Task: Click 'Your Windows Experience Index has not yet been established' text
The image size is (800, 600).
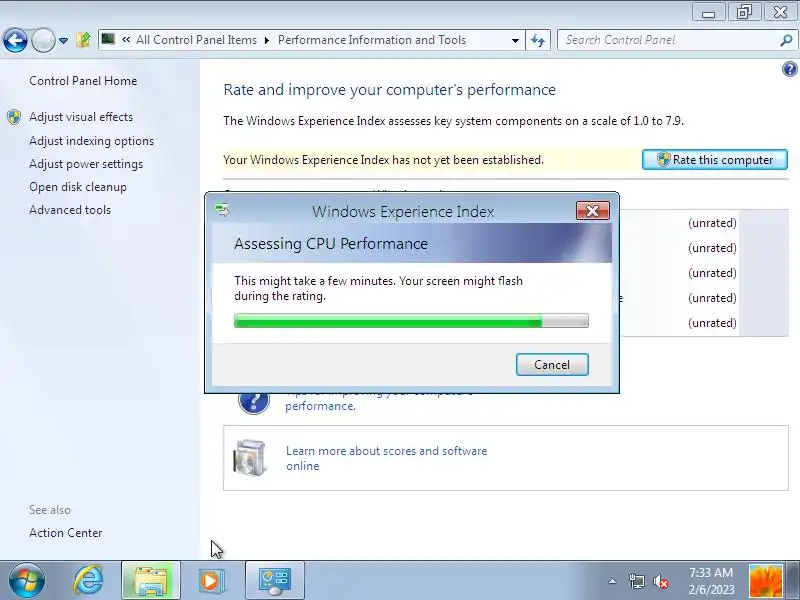Action: click(x=383, y=160)
